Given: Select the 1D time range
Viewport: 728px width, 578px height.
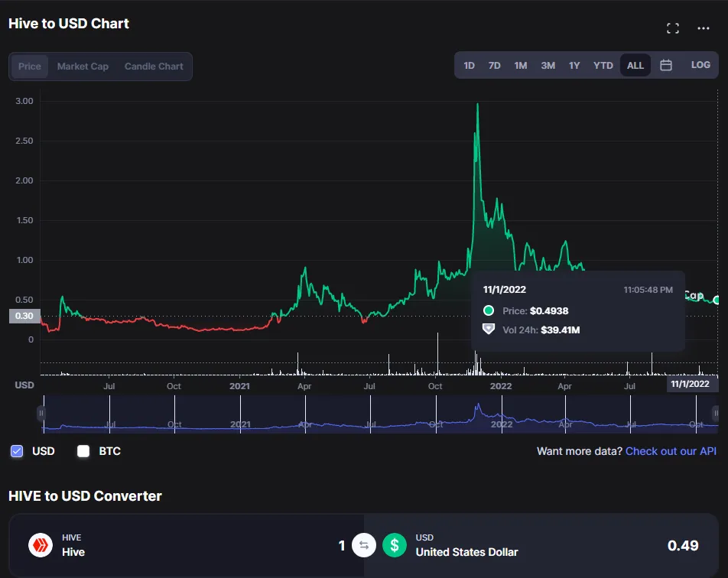Looking at the screenshot, I should pos(469,66).
